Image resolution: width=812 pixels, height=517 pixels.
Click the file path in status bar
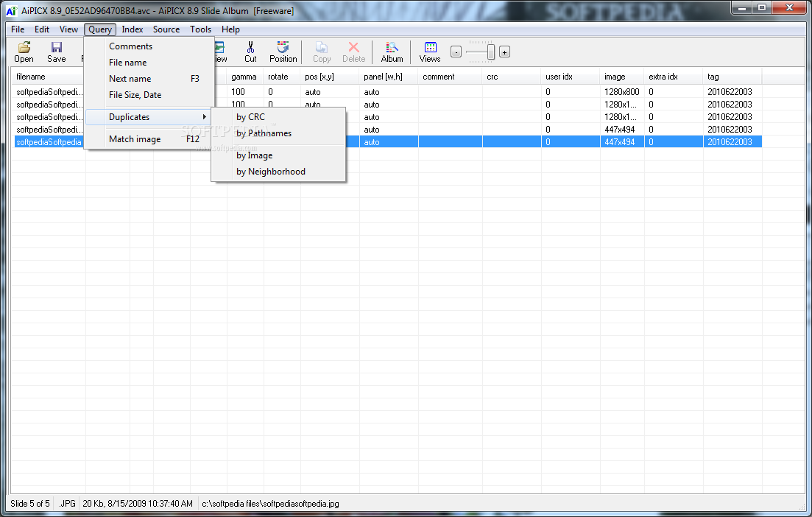coord(270,504)
